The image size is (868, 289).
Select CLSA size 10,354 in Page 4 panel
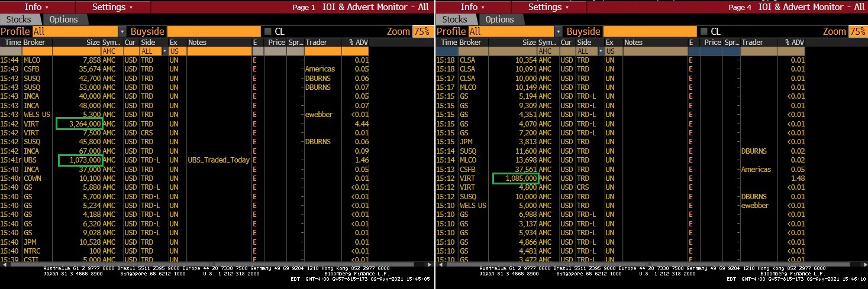pos(524,60)
